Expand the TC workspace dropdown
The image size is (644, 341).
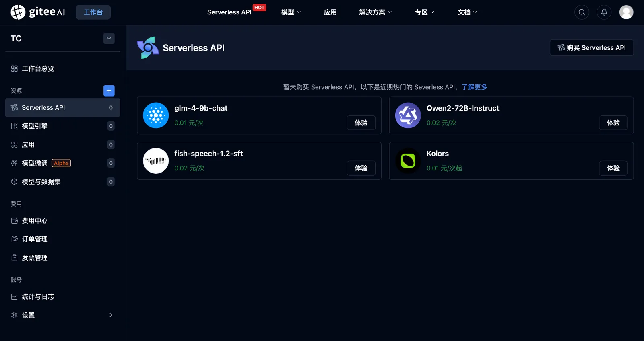109,38
